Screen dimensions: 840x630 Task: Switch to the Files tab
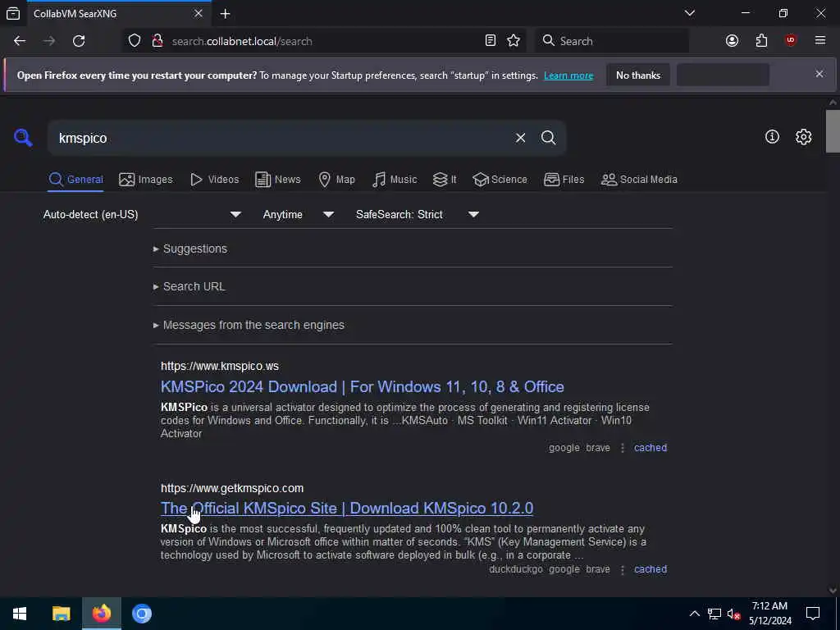pyautogui.click(x=564, y=180)
